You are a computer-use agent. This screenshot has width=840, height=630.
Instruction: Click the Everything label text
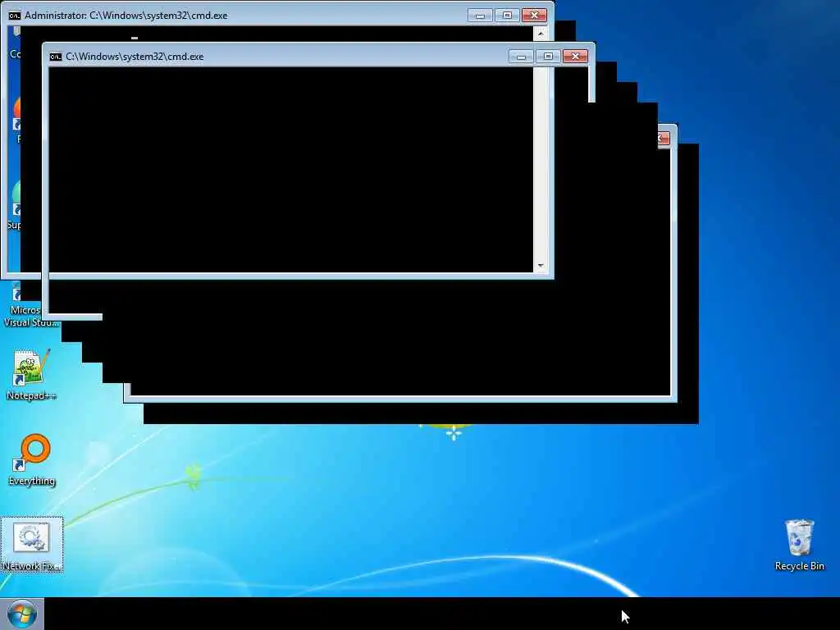point(32,481)
